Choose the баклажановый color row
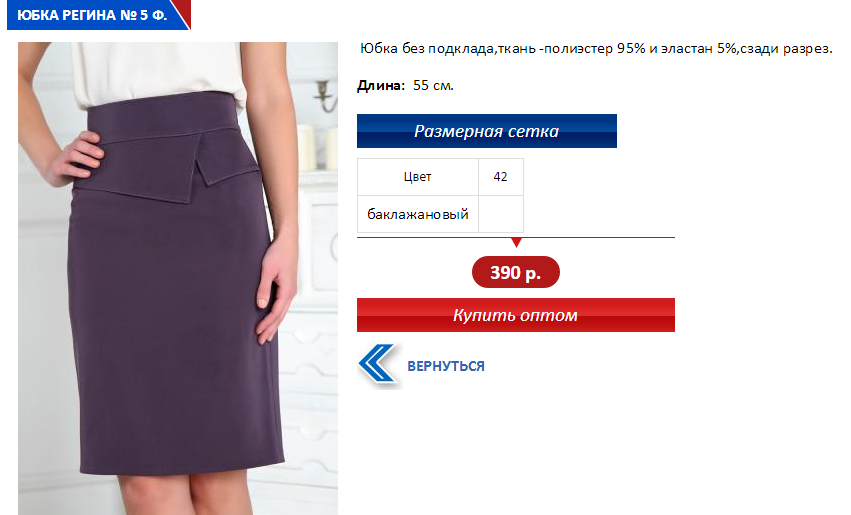Image resolution: width=851 pixels, height=515 pixels. [x=417, y=214]
